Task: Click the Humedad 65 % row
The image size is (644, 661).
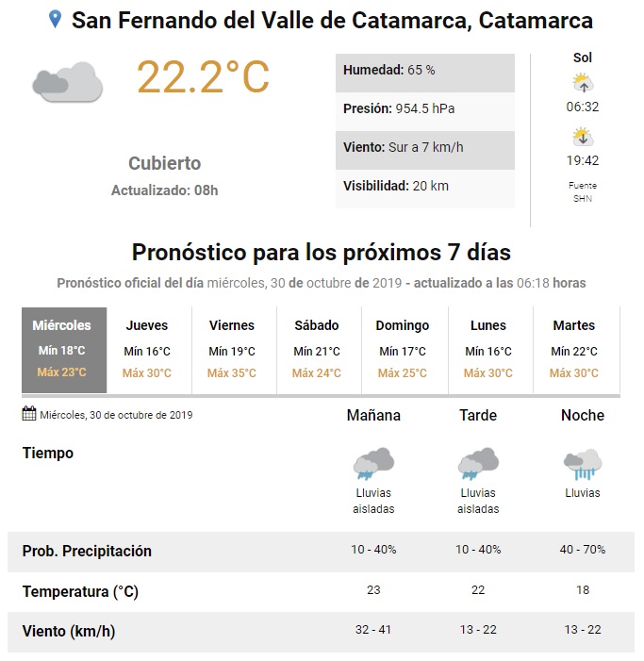Action: pyautogui.click(x=424, y=71)
